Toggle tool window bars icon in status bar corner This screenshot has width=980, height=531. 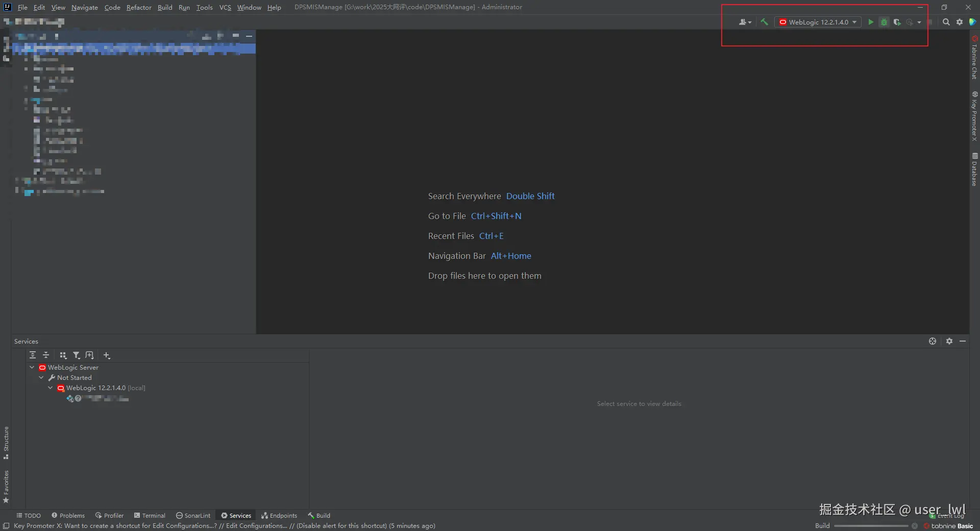6,525
